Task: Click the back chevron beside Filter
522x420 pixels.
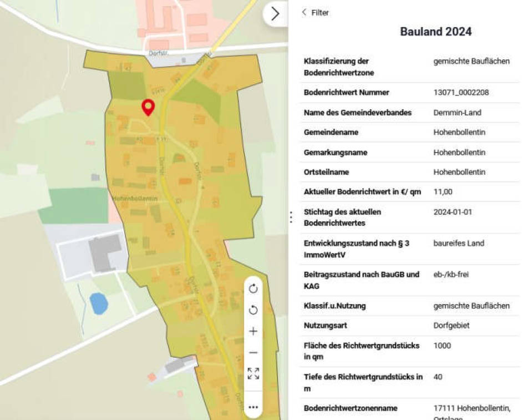Action: click(x=304, y=12)
